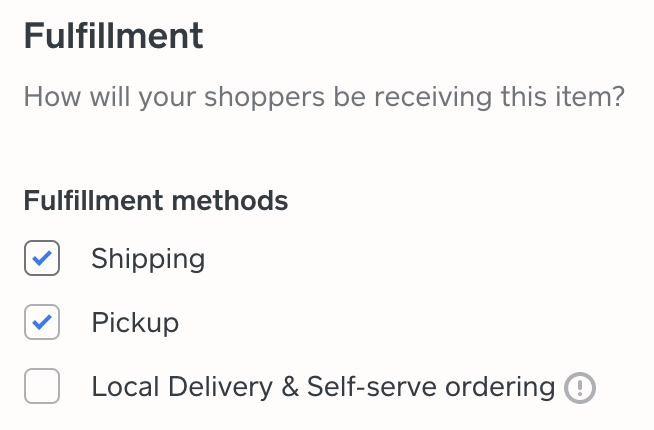Viewport: 654px width, 430px height.
Task: Disable the Pickup fulfillment method
Action: click(x=42, y=323)
